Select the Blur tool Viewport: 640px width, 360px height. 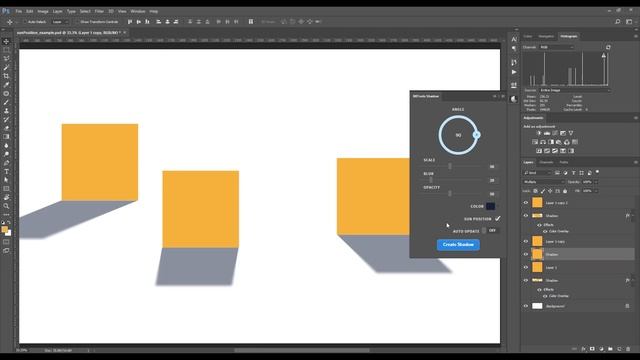click(x=6, y=145)
